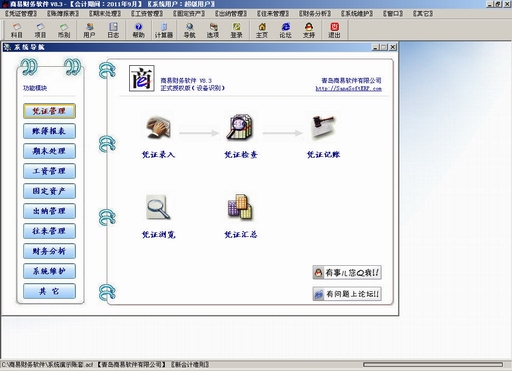Click the 凭证汇总 text label
Viewport: 512px width, 371px height.
(241, 235)
